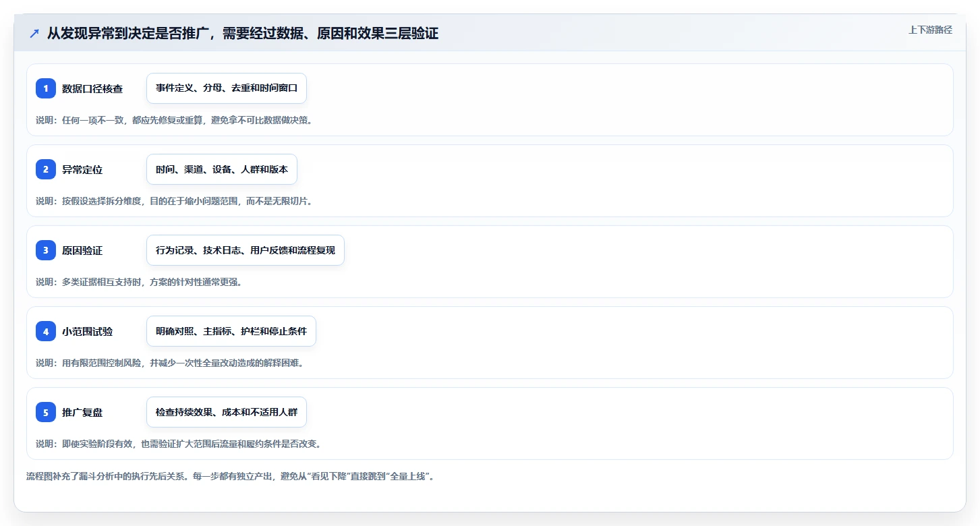Select step title 小范围试验
The width and height of the screenshot is (980, 526).
tap(88, 332)
